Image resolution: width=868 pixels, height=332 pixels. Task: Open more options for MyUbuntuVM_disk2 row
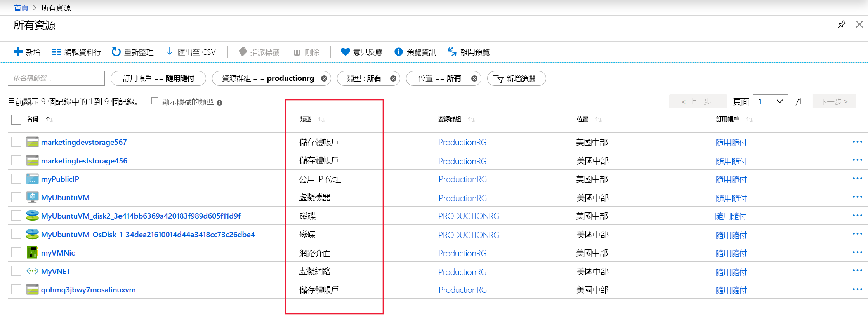[x=858, y=216]
